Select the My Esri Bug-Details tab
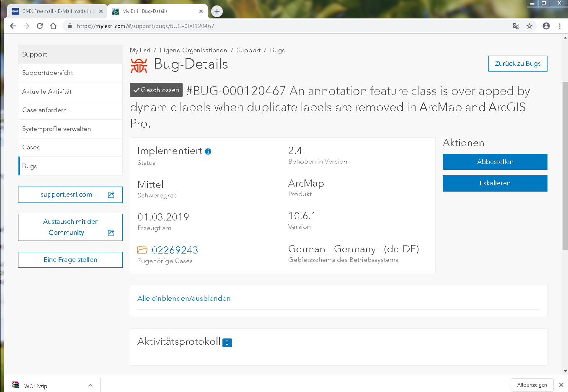 (x=157, y=11)
